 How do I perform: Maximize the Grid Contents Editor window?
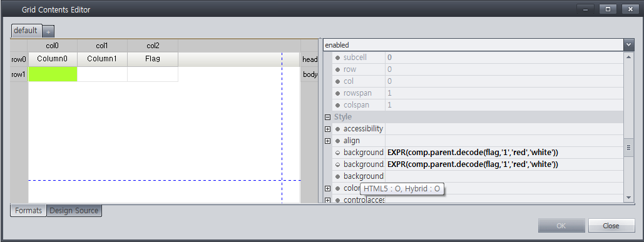608,9
